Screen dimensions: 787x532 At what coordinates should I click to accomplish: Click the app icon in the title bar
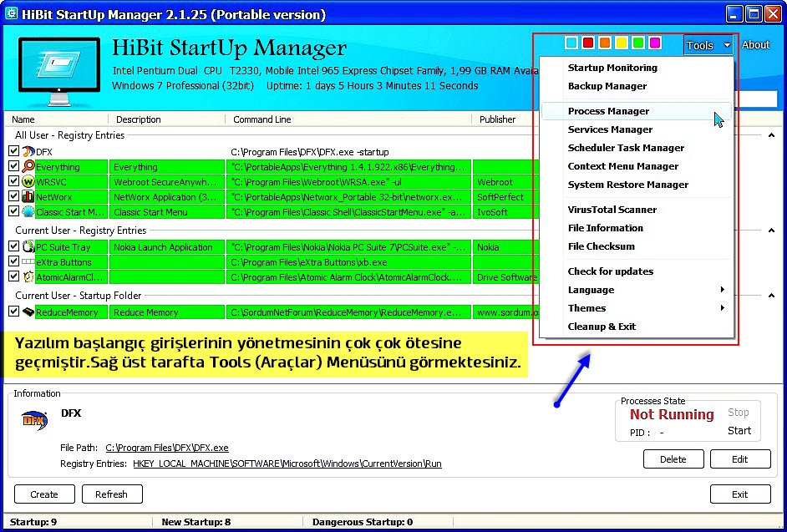coord(11,14)
